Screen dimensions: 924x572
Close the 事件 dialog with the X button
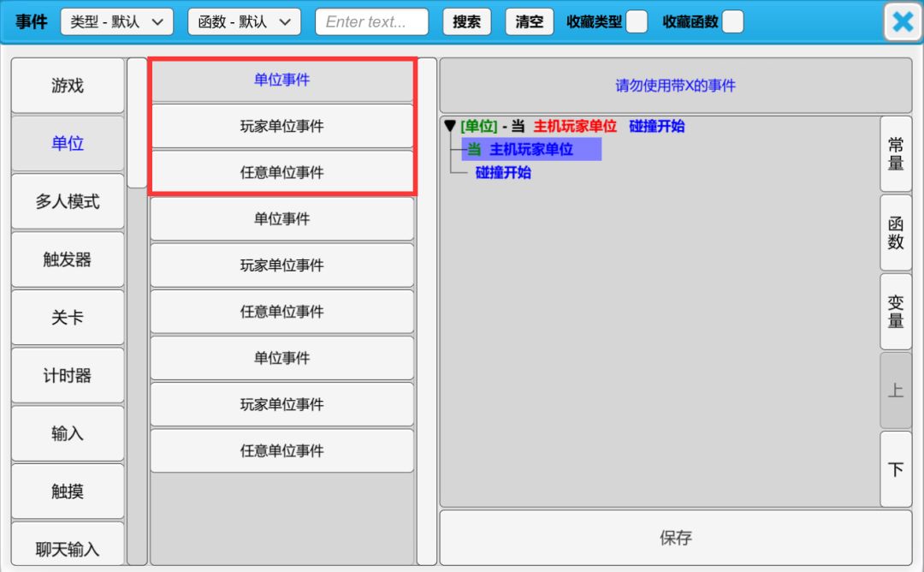[x=903, y=22]
